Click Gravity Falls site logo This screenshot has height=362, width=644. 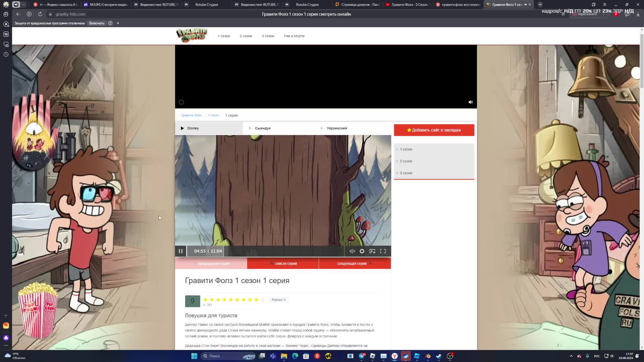(192, 36)
